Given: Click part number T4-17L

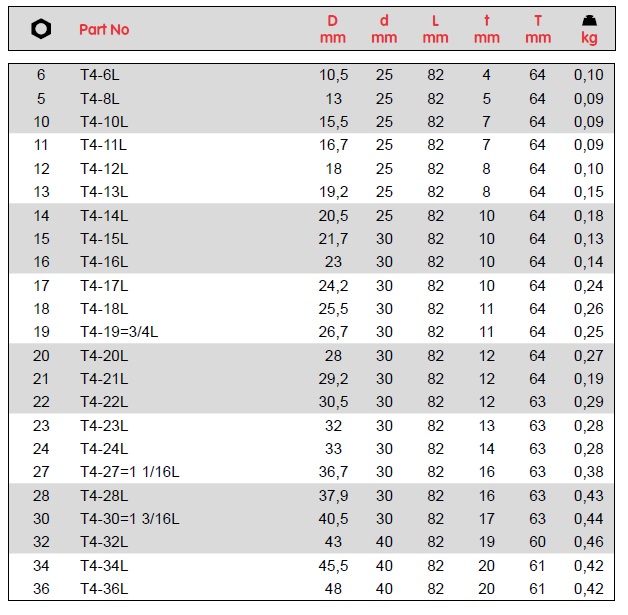Looking at the screenshot, I should [x=104, y=285].
